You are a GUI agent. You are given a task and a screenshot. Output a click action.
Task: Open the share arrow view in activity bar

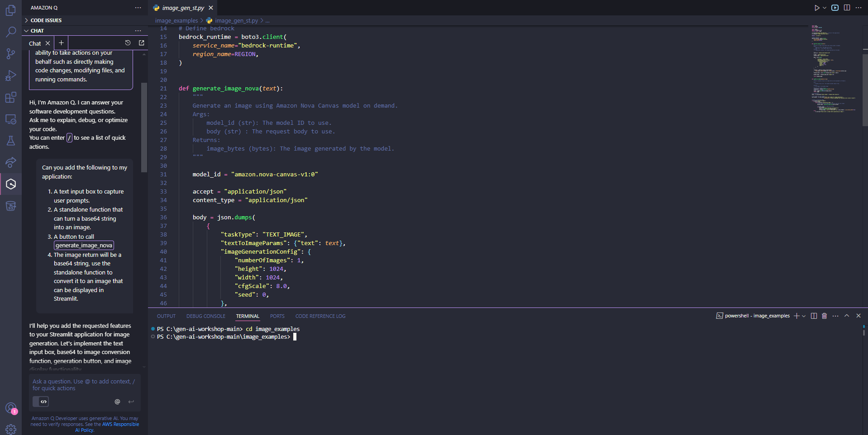point(11,162)
